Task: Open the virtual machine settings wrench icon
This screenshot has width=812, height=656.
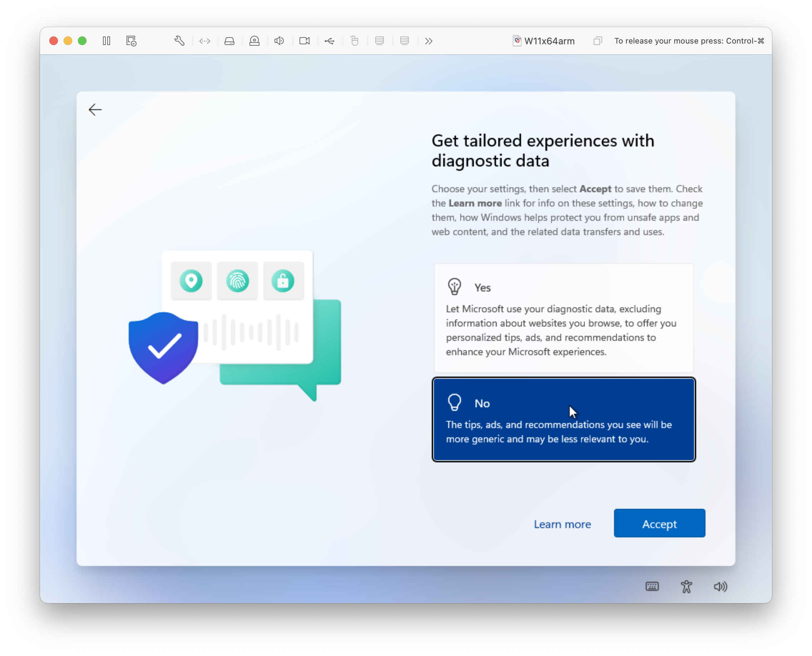Action: [179, 41]
